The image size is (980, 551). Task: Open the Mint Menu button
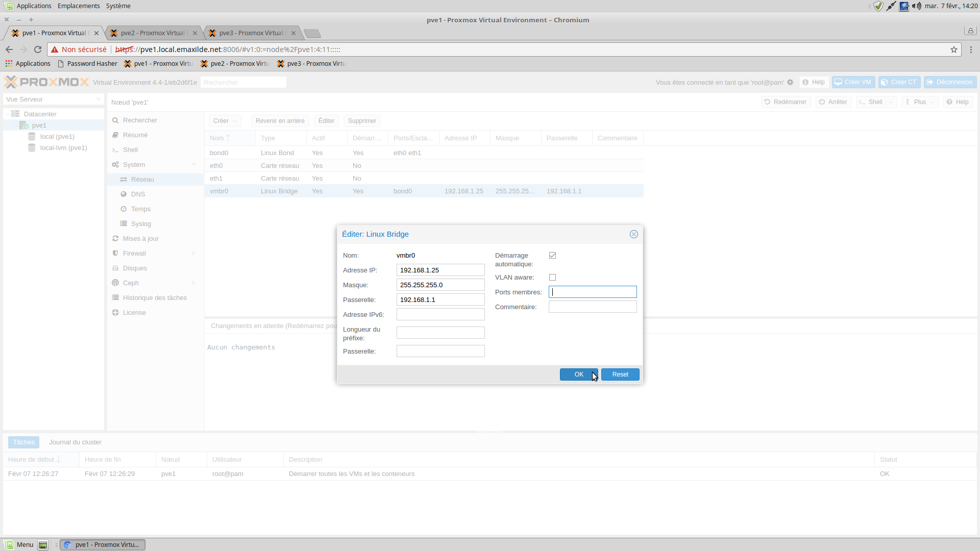coord(19,545)
